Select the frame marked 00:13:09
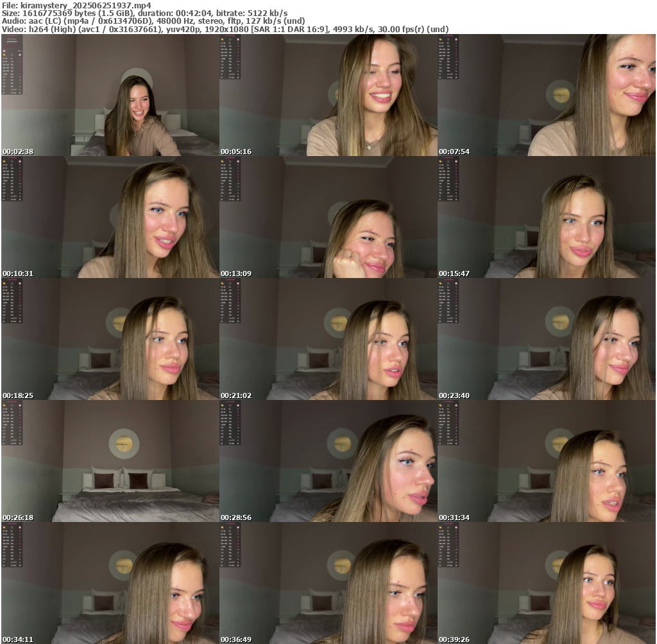 [328, 217]
